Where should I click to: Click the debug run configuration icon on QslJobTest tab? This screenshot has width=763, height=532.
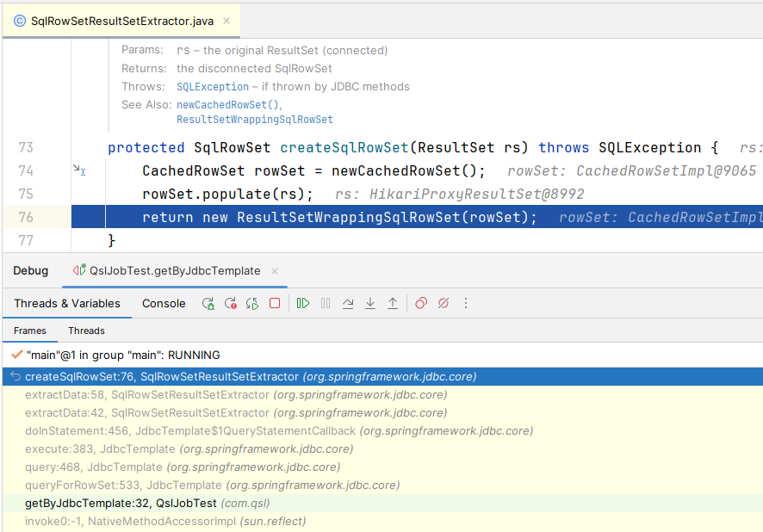click(79, 270)
